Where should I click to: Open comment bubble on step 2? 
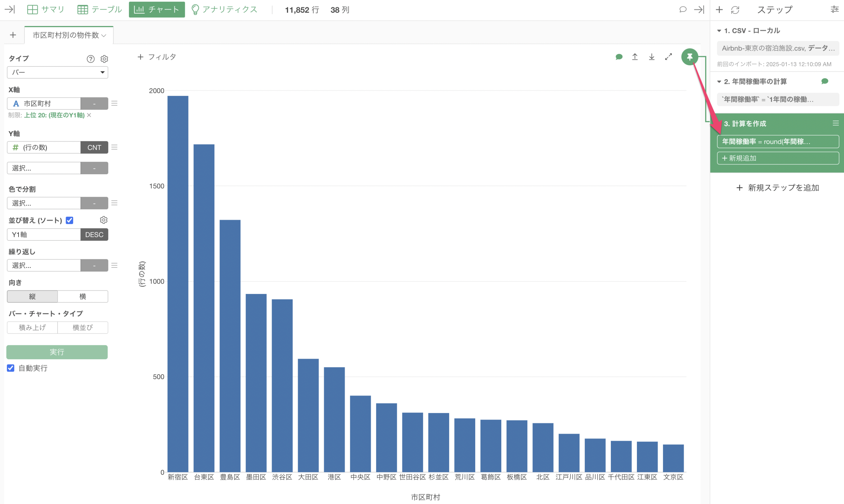(825, 81)
